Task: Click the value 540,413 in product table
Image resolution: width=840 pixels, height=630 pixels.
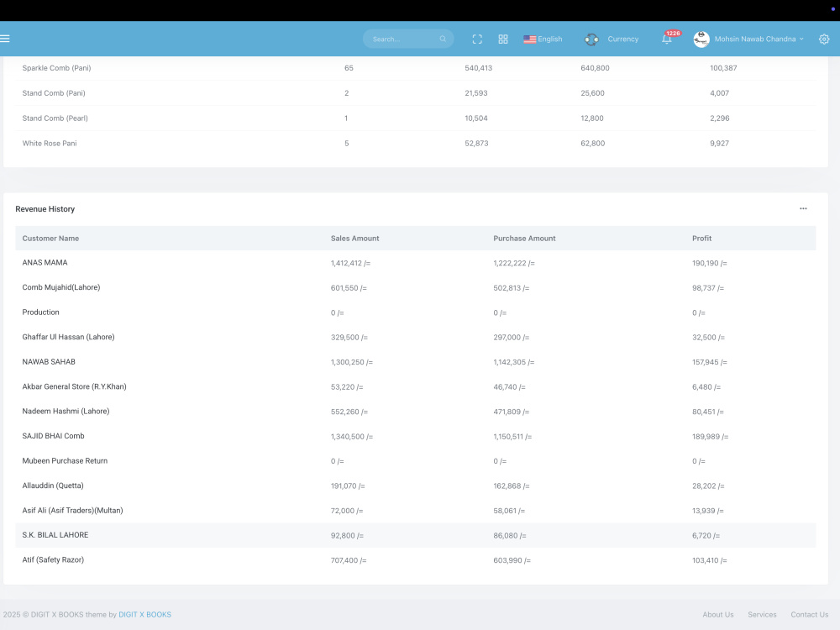Action: (x=479, y=68)
